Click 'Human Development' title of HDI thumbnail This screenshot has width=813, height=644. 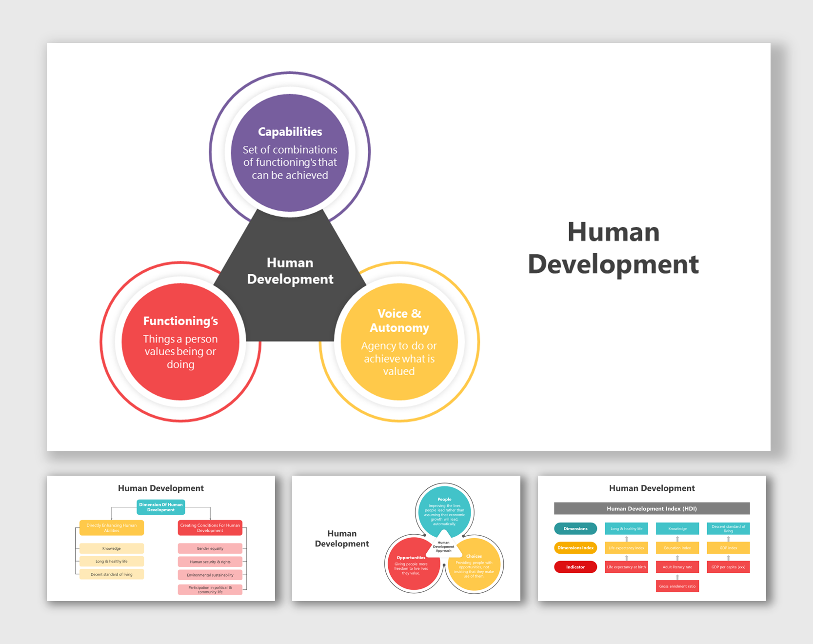pyautogui.click(x=652, y=488)
